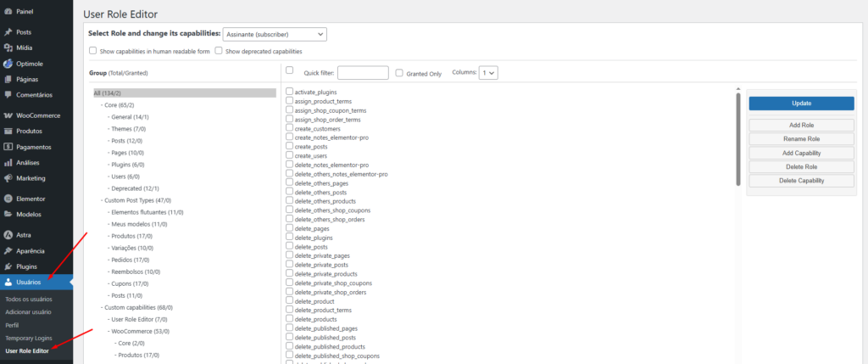The height and width of the screenshot is (364, 868).
Task: Open the Columns dropdown
Action: click(x=487, y=73)
